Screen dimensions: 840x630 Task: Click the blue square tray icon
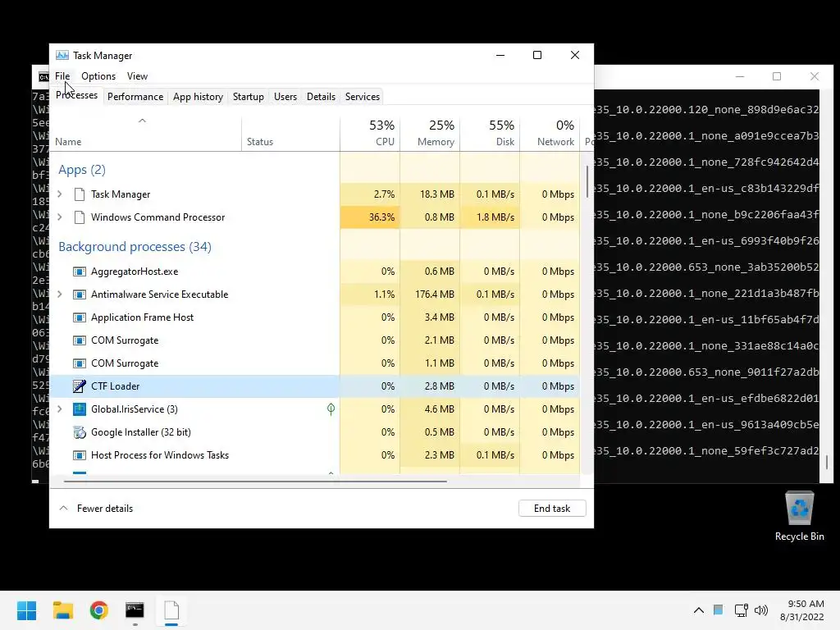719,609
